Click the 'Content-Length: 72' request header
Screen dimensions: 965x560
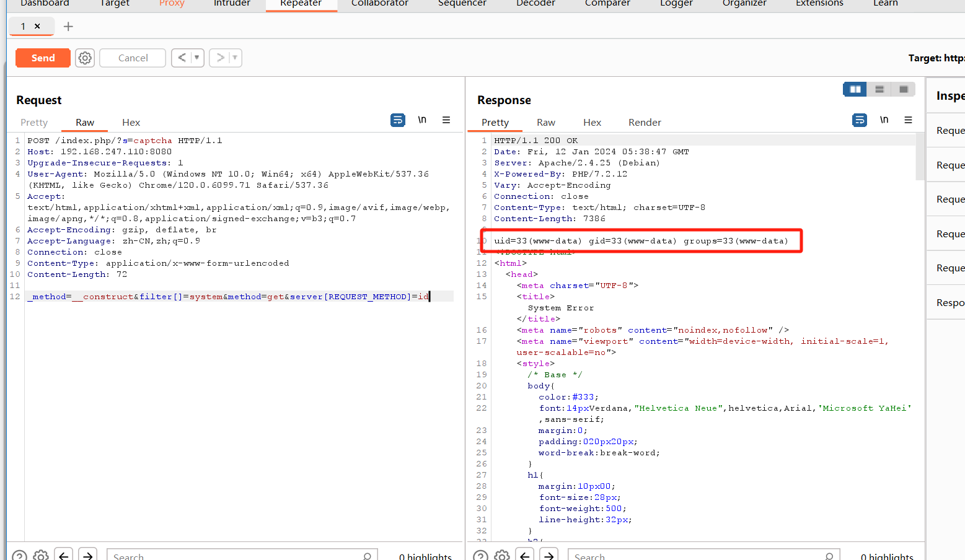(77, 274)
